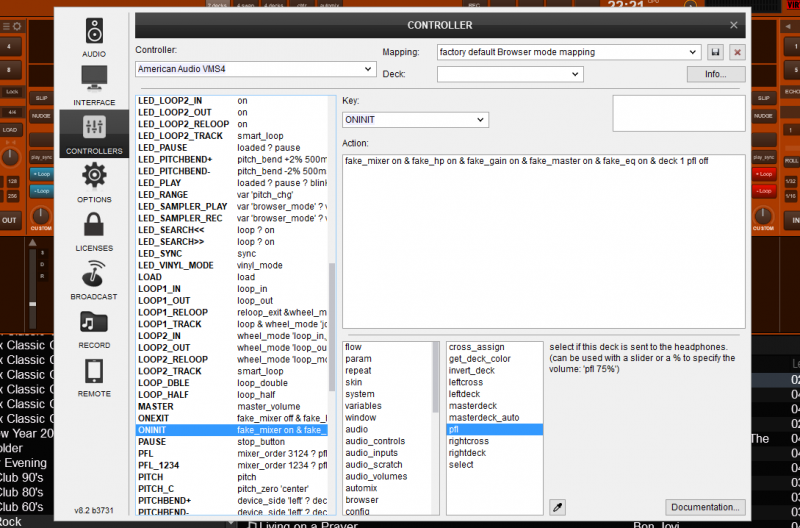Open the Record folder section

[x=94, y=329]
